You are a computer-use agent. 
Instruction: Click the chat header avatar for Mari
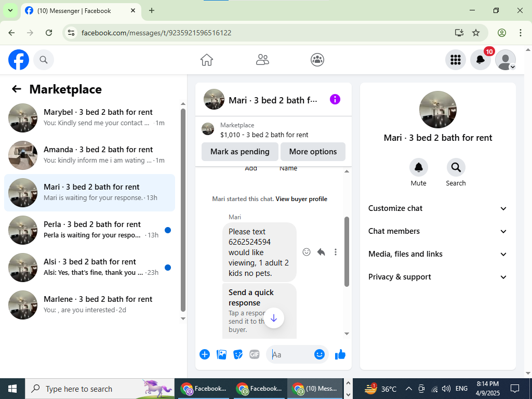pos(214,99)
